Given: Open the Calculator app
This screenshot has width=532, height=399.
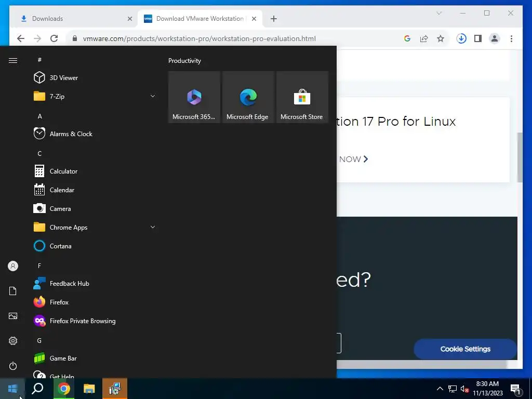Looking at the screenshot, I should [95, 171].
